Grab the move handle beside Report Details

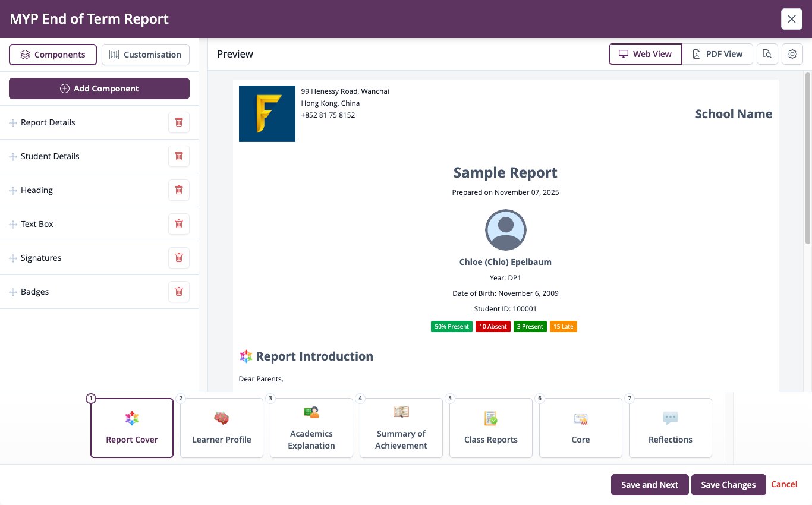click(13, 123)
